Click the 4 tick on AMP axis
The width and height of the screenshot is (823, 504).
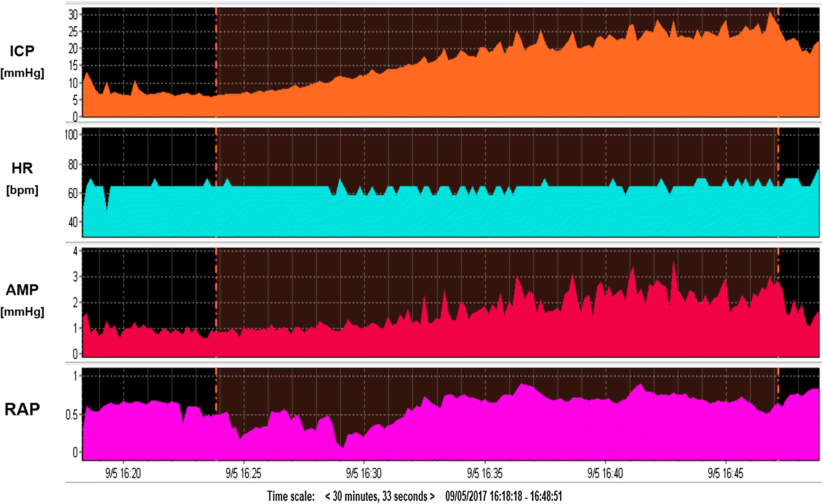[76, 252]
